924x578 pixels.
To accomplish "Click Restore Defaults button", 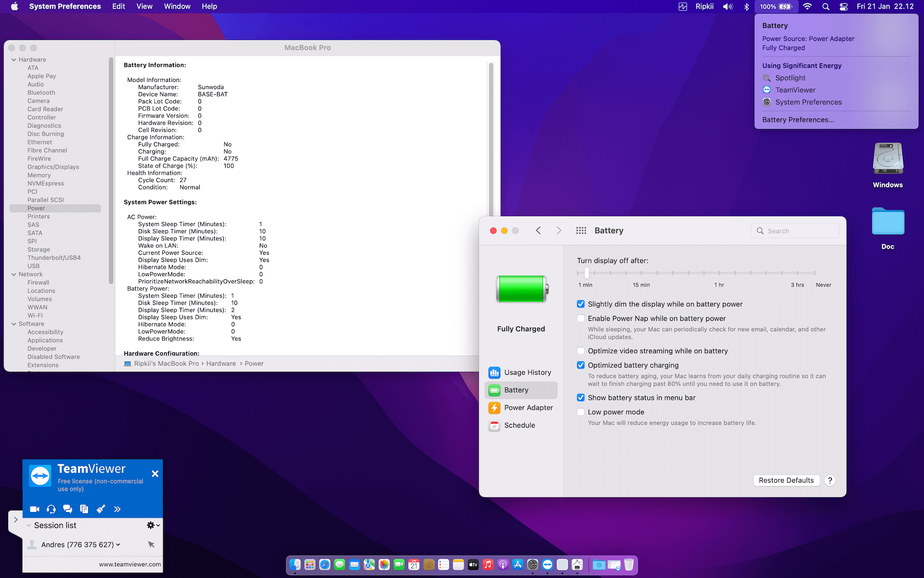I will coord(786,480).
